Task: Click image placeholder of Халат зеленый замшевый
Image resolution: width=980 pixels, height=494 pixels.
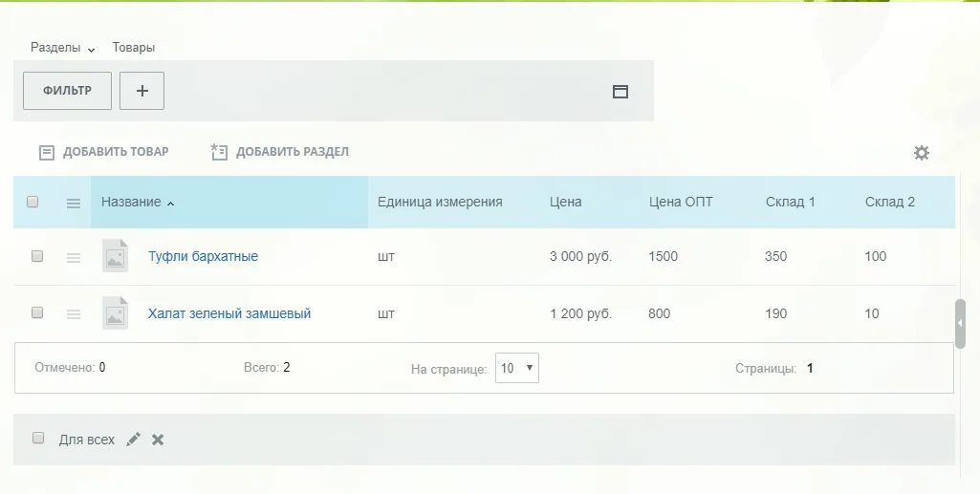Action: tap(115, 312)
